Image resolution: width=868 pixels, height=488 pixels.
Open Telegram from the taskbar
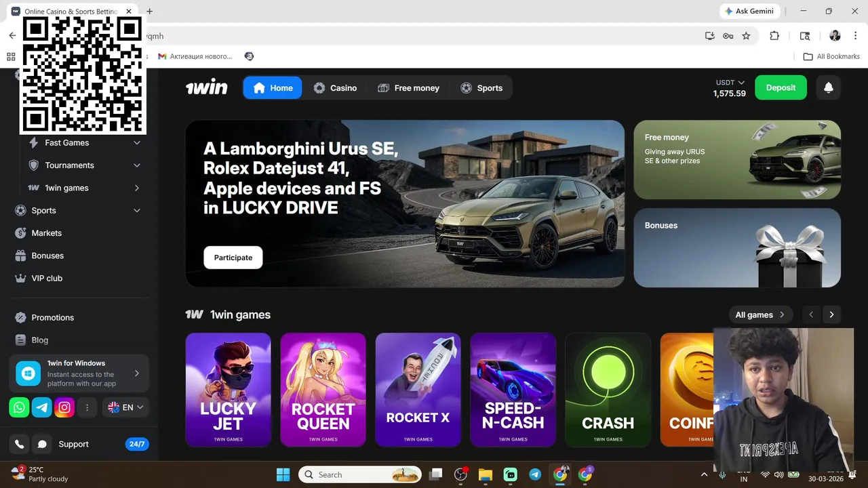[x=535, y=474]
